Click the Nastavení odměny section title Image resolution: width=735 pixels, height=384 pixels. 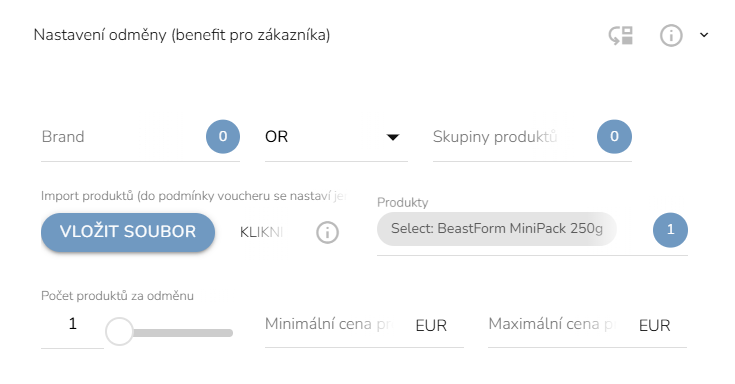pyautogui.click(x=182, y=35)
